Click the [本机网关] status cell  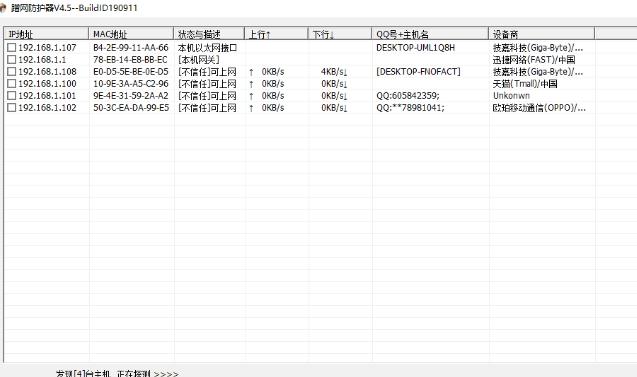tap(199, 60)
